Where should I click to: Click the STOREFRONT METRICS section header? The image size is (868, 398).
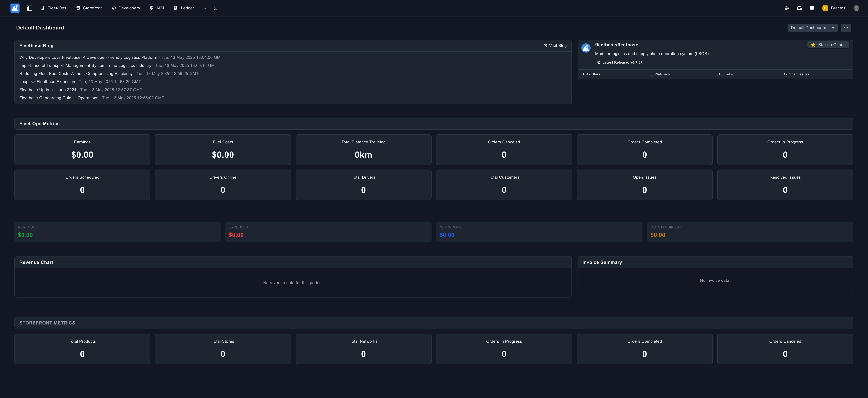[434, 323]
